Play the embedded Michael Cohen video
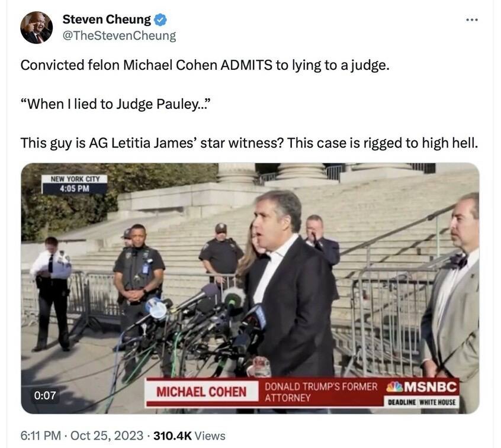 tap(250, 288)
